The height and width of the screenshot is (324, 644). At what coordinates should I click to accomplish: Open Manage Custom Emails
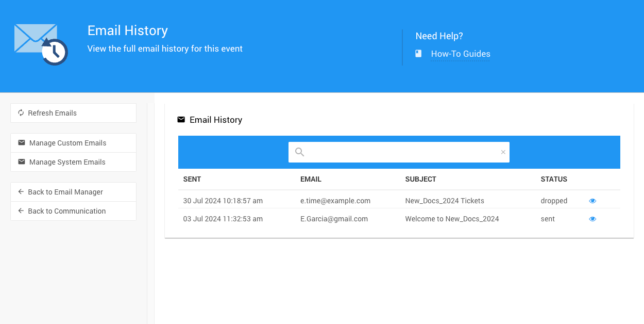point(73,143)
